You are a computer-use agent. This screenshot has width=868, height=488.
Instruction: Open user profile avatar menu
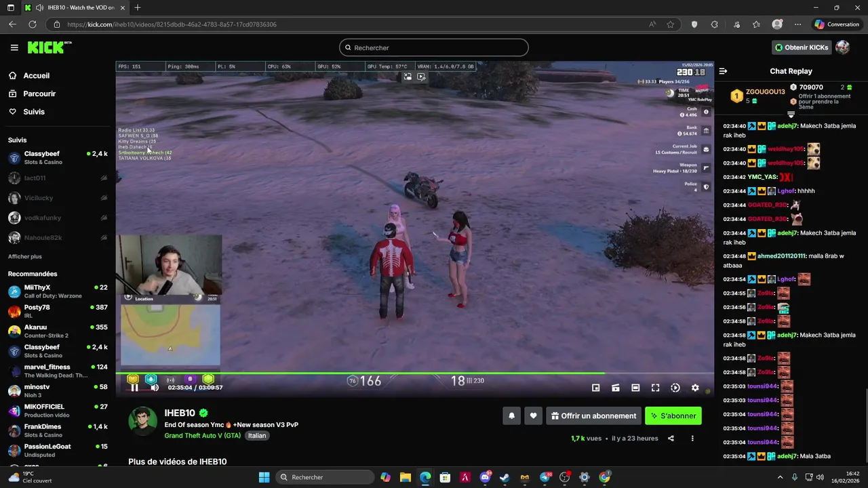842,47
